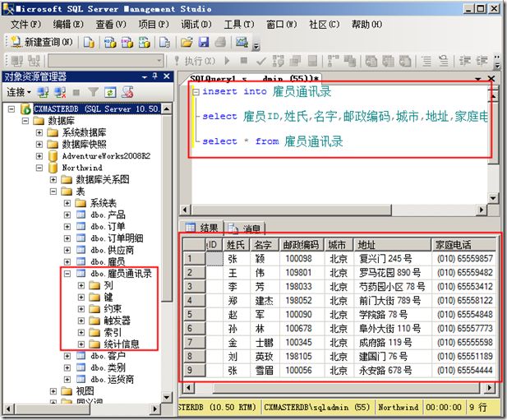
Task: Click the Analysis Services XMLA Query icon
Action: click(x=144, y=43)
